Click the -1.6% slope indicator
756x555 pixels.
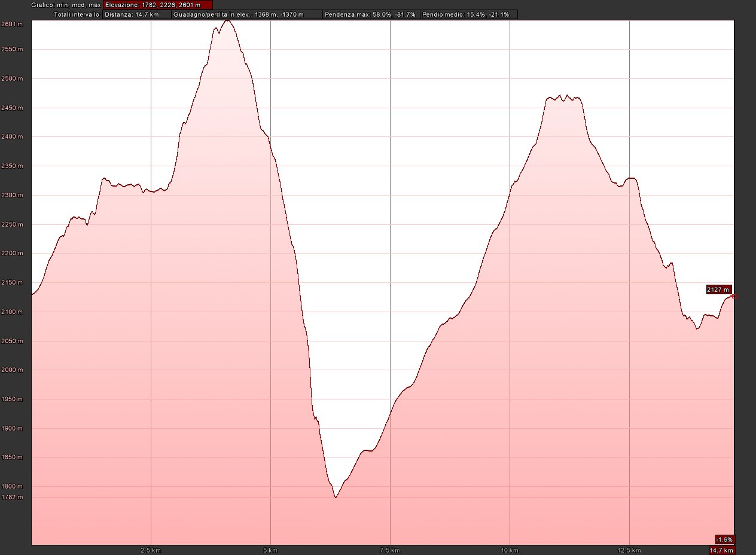pos(724,539)
